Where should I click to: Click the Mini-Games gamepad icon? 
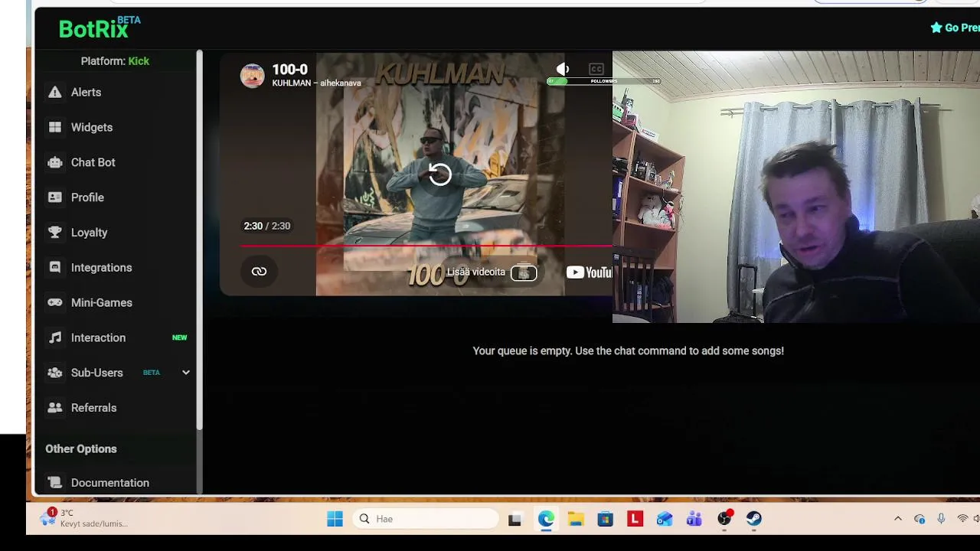tap(55, 303)
